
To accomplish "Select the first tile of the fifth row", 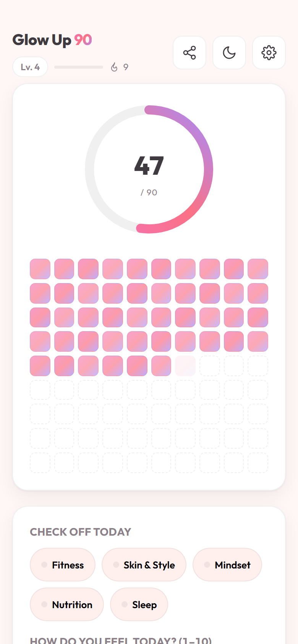I will click(40, 366).
